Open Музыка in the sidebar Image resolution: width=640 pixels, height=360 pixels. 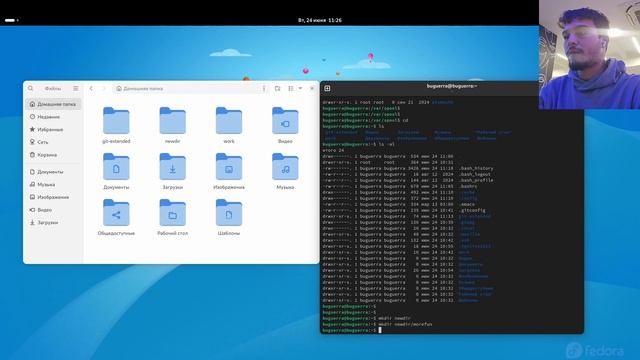(x=53, y=184)
